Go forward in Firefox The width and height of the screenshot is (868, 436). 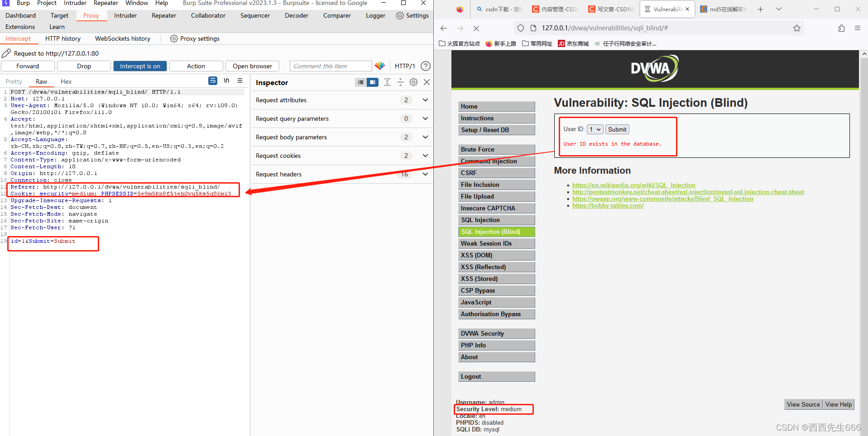(x=460, y=28)
